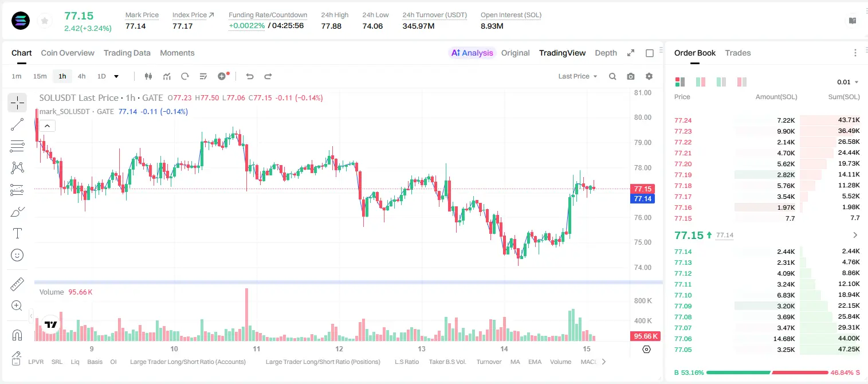Select the crosshair cursor tool
868x384 pixels.
pos(17,103)
